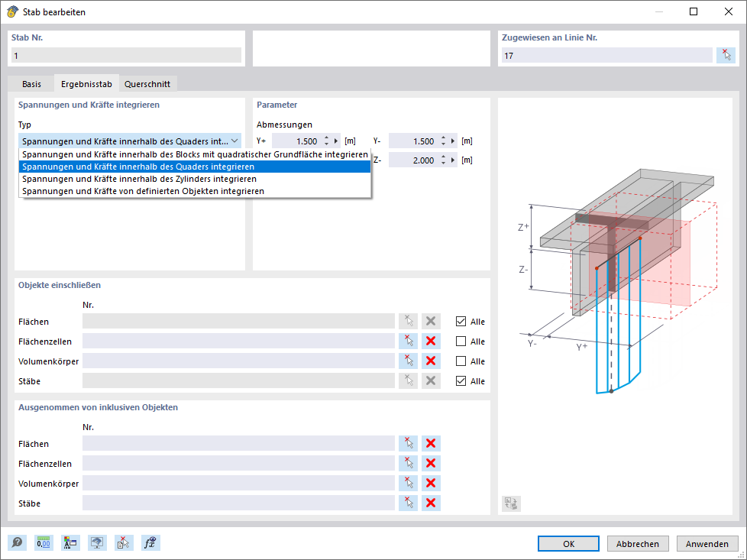Click the Y- value field 1.500

(x=413, y=141)
